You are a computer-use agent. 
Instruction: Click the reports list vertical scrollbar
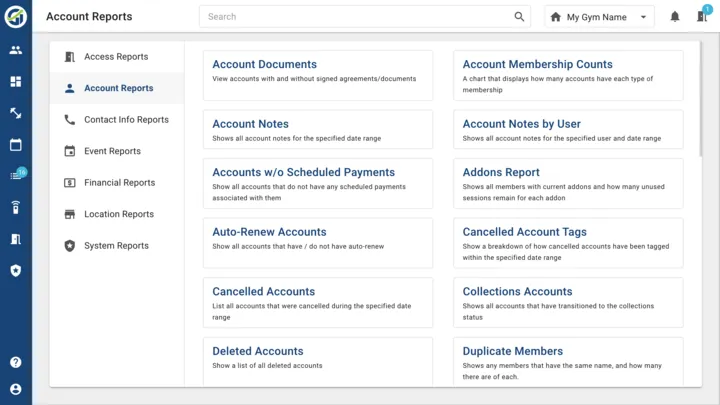pyautogui.click(x=700, y=99)
